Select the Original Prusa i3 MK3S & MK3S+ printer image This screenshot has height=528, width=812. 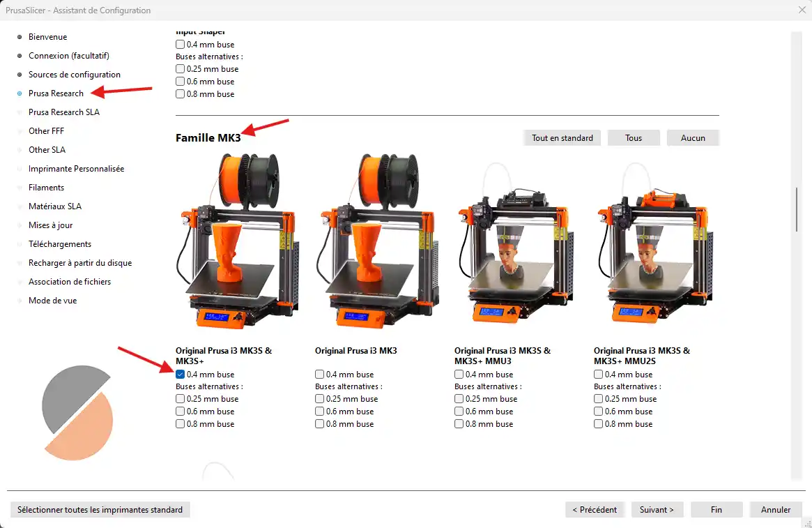pos(237,241)
